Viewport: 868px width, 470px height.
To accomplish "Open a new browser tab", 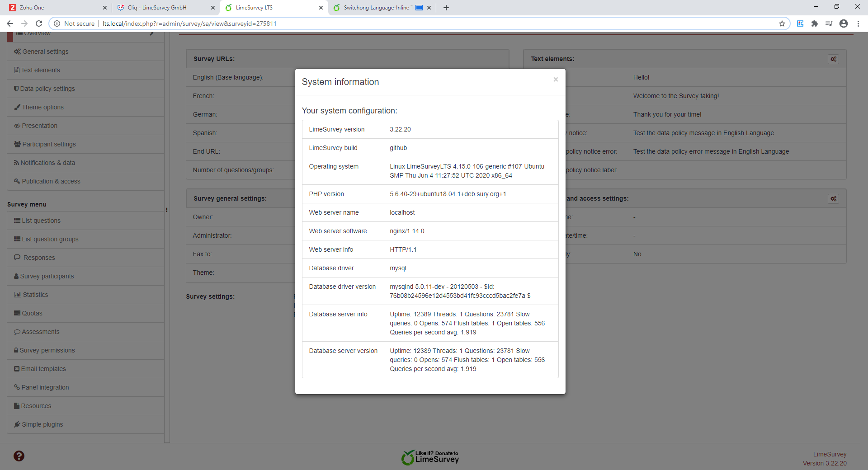I will (446, 8).
